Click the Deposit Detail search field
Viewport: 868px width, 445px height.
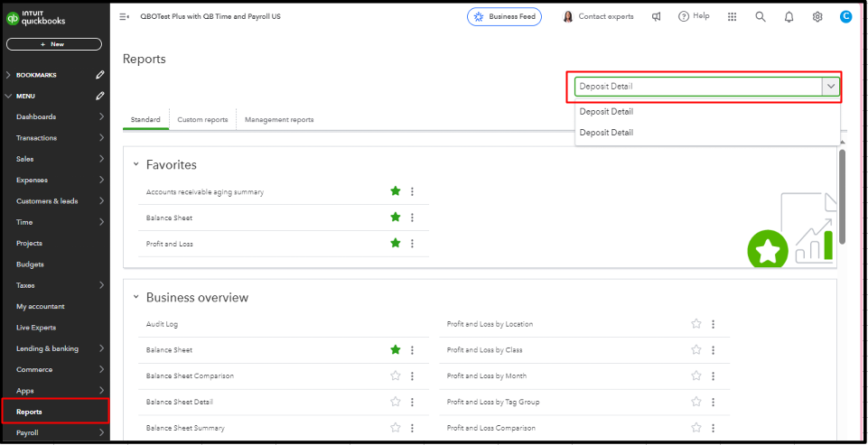coord(697,87)
